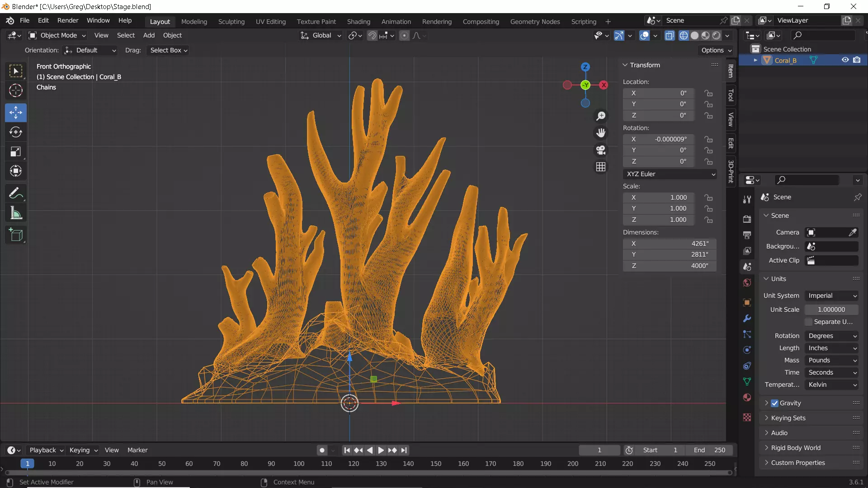Toggle the Gravity checkbox
This screenshot has width=868, height=488.
tap(775, 403)
